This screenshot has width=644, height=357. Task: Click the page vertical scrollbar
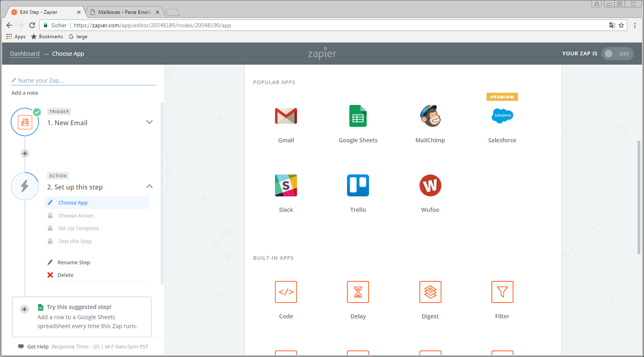click(x=639, y=197)
